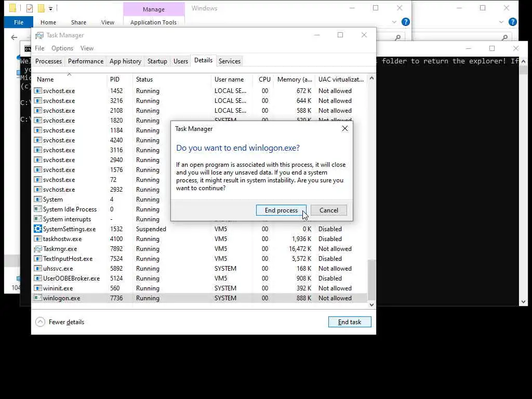
Task: Open Task Manager View menu
Action: click(x=87, y=48)
